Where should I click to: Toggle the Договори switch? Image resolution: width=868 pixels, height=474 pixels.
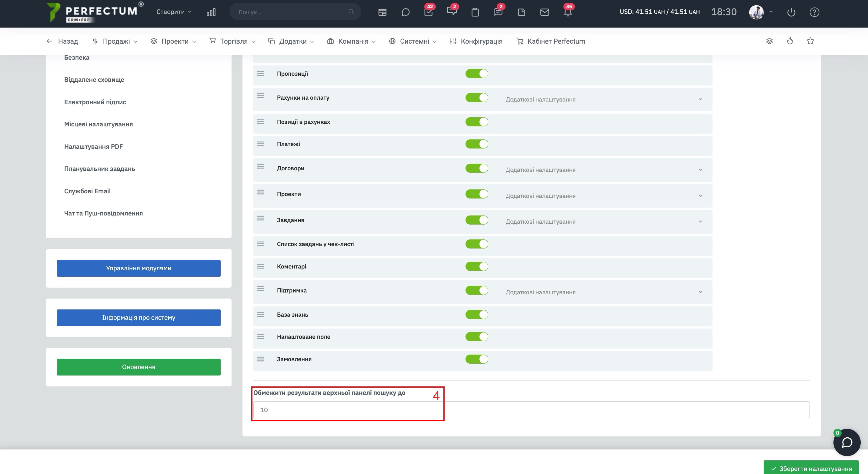pyautogui.click(x=476, y=169)
